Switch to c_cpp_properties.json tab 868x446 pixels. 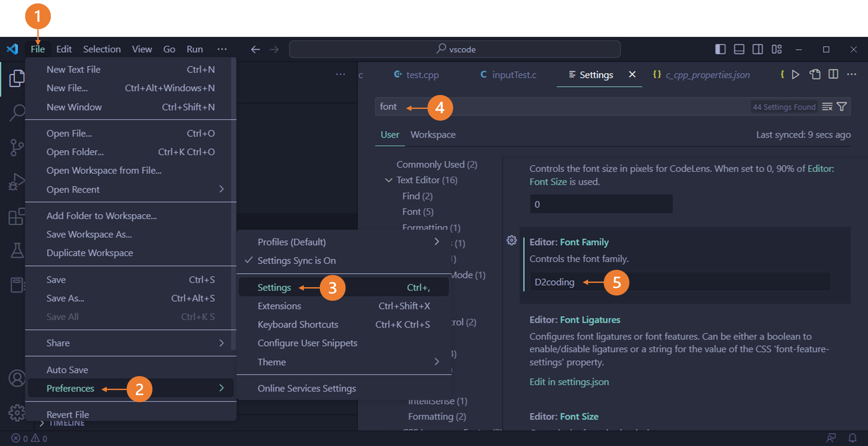tap(701, 75)
